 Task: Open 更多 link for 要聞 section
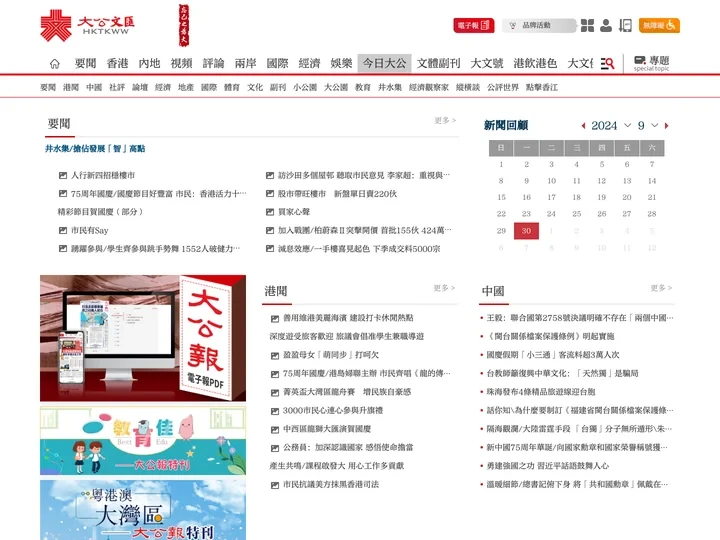point(445,120)
